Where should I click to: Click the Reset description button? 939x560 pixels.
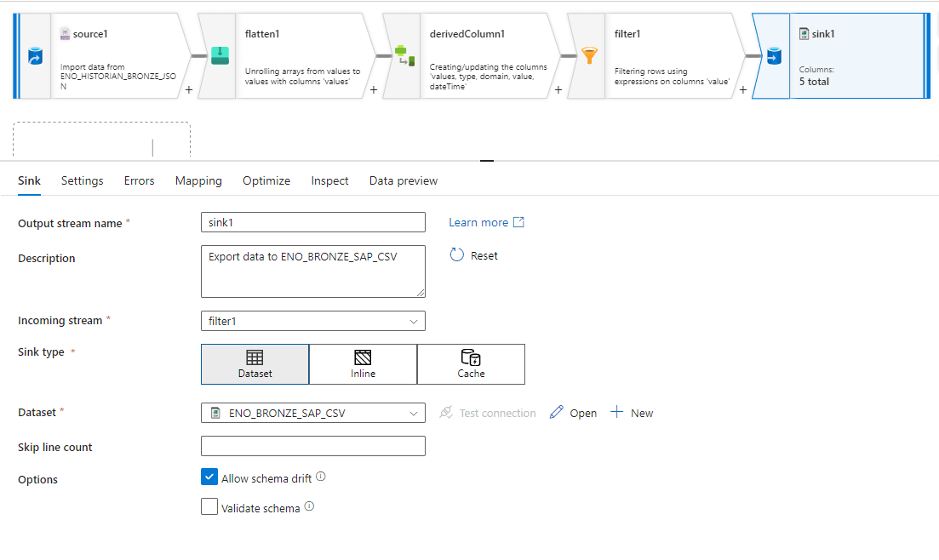473,255
